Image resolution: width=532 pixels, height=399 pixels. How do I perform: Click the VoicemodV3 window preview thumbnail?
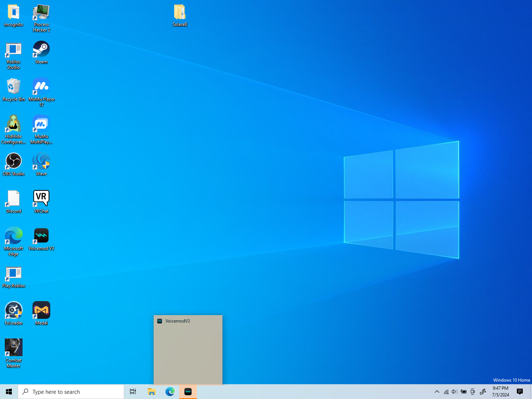coord(188,350)
